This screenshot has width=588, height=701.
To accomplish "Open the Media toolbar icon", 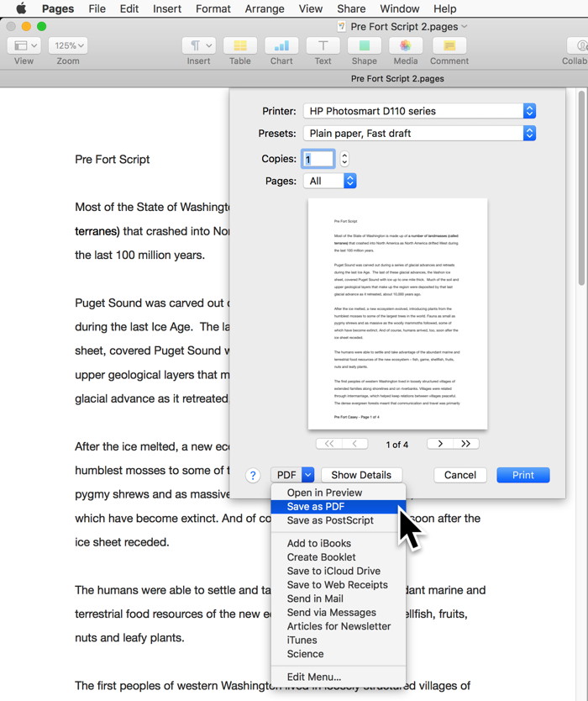I will pos(406,45).
